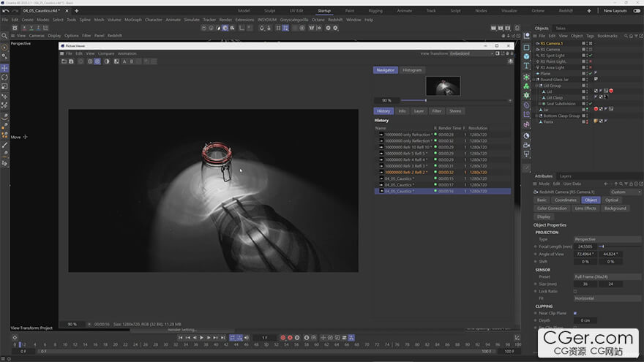Toggle Pasta visibility dots in Objects manager
This screenshot has width=644, height=362.
pyautogui.click(x=587, y=121)
